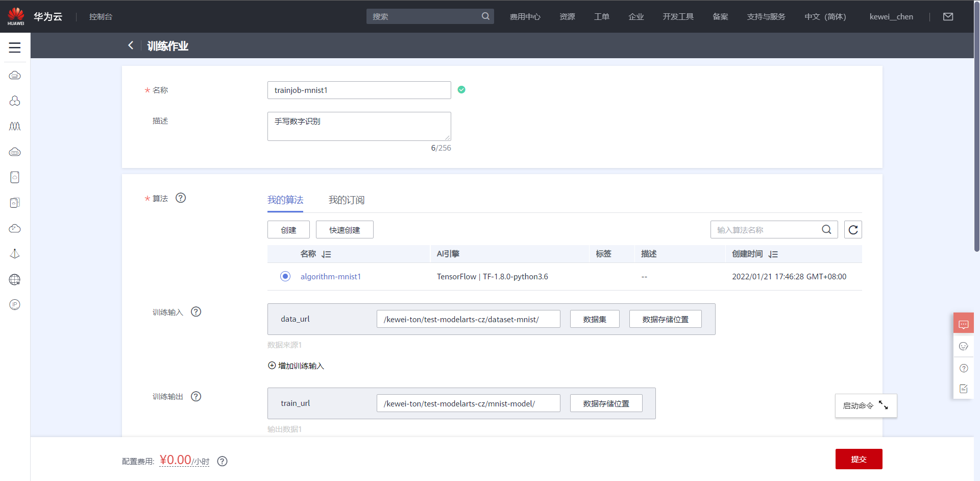Open the algorithm-mnist1 link
Screen dimensions: 980x481
point(330,276)
